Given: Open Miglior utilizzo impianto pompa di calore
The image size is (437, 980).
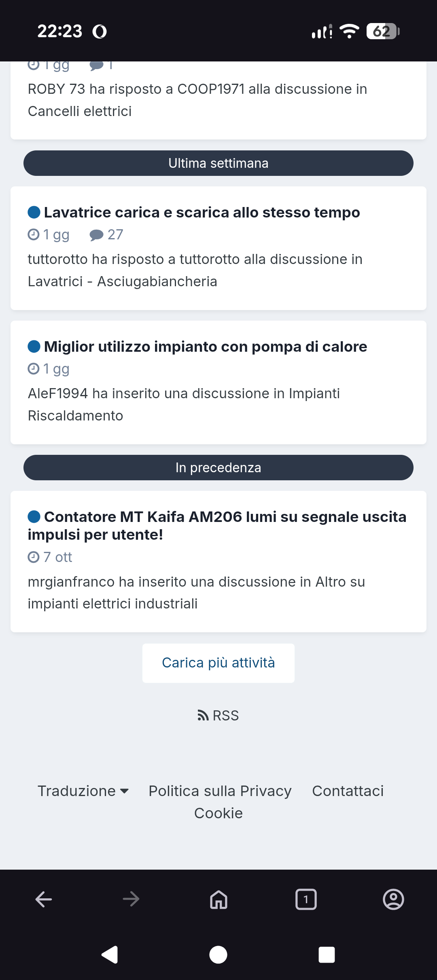Looking at the screenshot, I should point(205,347).
